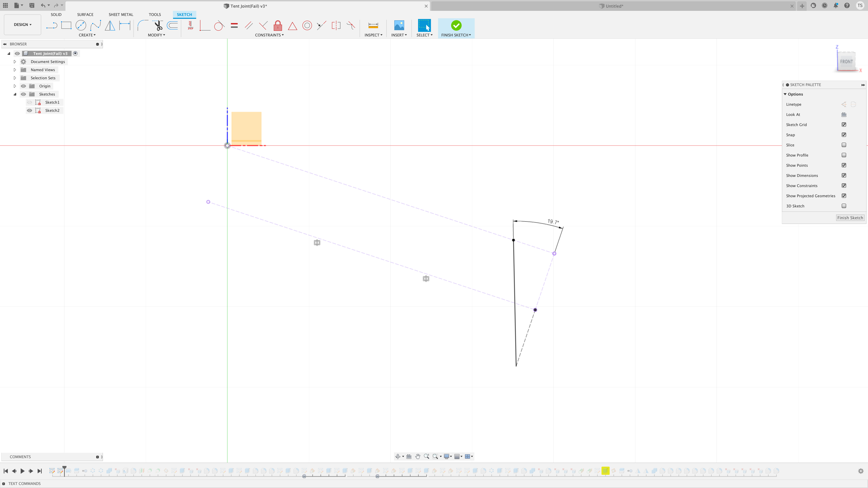Apply the Fix/Lock constraint
The width and height of the screenshot is (868, 488).
(277, 25)
